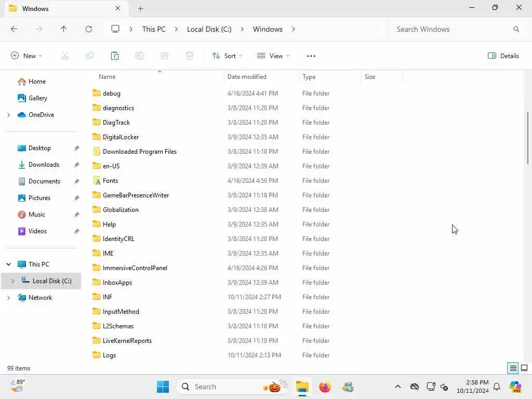The image size is (532, 399).
Task: Show hidden system tray icons
Action: pos(398,387)
